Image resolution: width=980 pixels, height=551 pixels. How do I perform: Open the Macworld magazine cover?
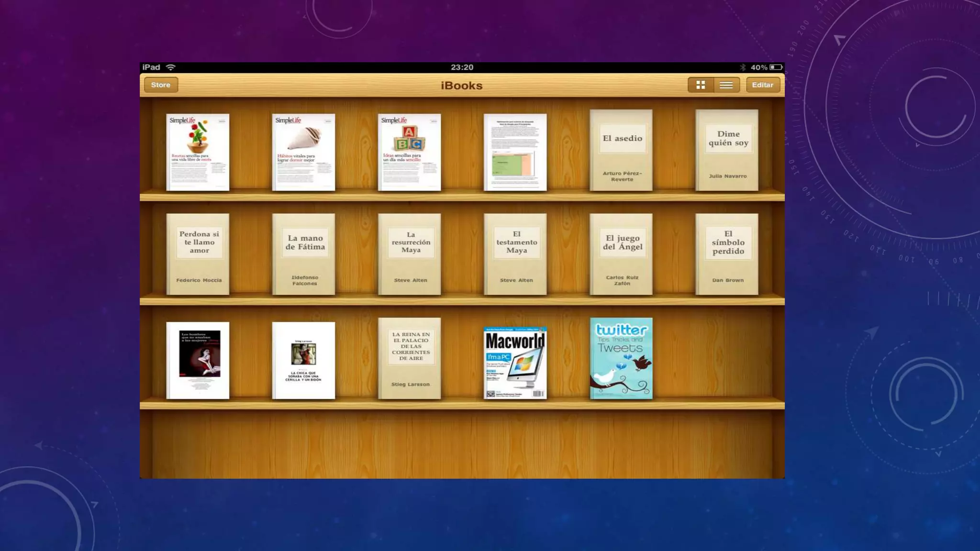click(x=515, y=363)
